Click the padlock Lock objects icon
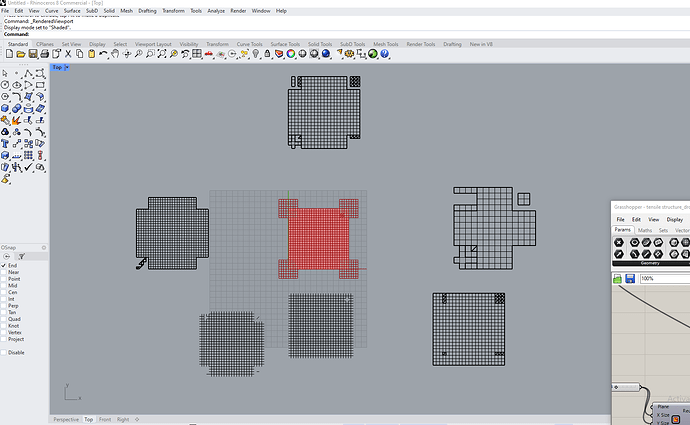The height and width of the screenshot is (425, 690). coord(267,54)
